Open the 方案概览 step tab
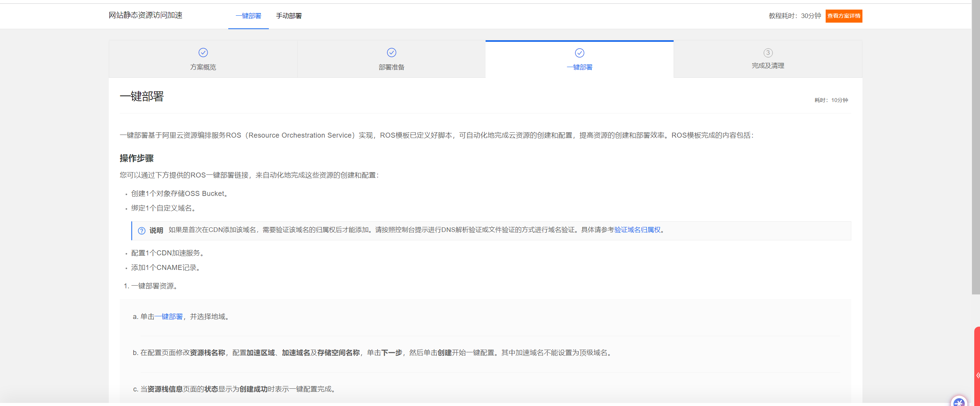Screen dimensions: 980x406 (x=203, y=59)
